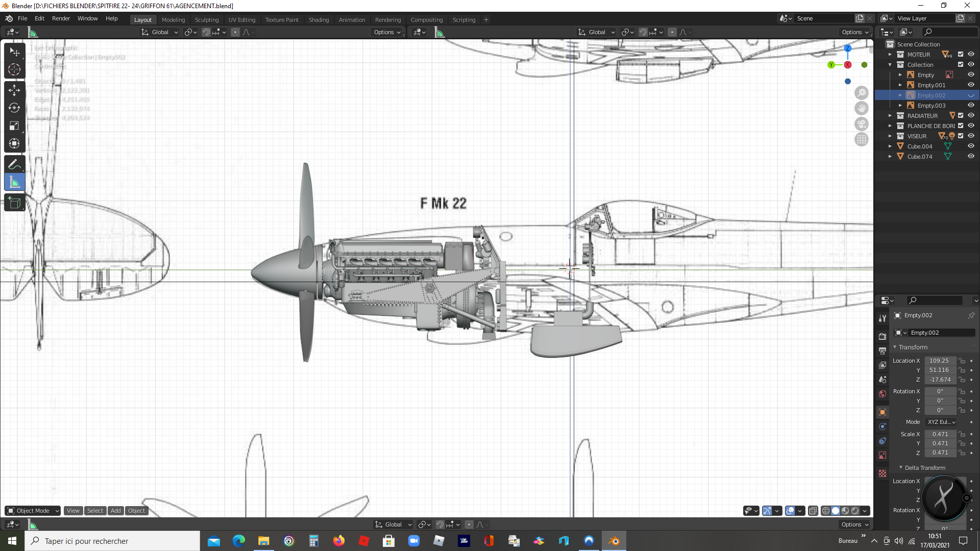Open the Render properties tab
Screen dimensions: 980x551
[x=883, y=337]
